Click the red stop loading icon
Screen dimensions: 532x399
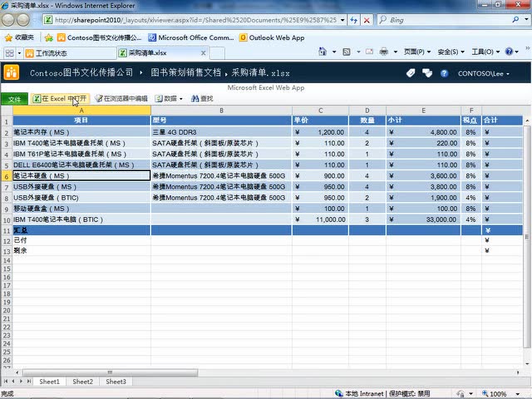367,20
